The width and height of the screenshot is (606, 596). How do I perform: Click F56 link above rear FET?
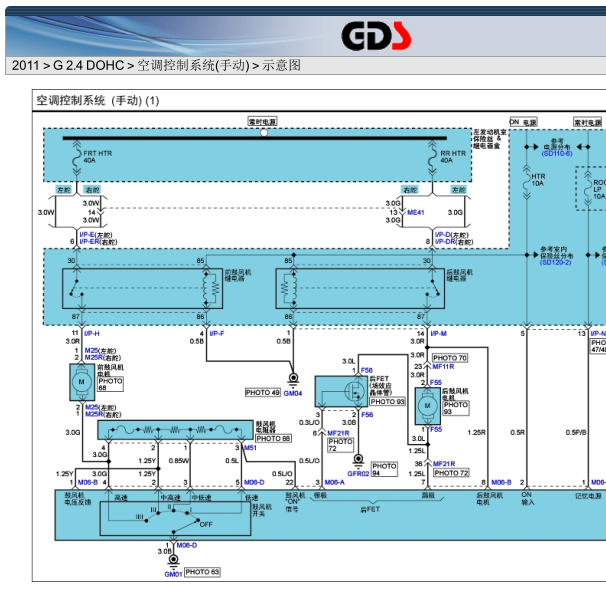coord(367,370)
